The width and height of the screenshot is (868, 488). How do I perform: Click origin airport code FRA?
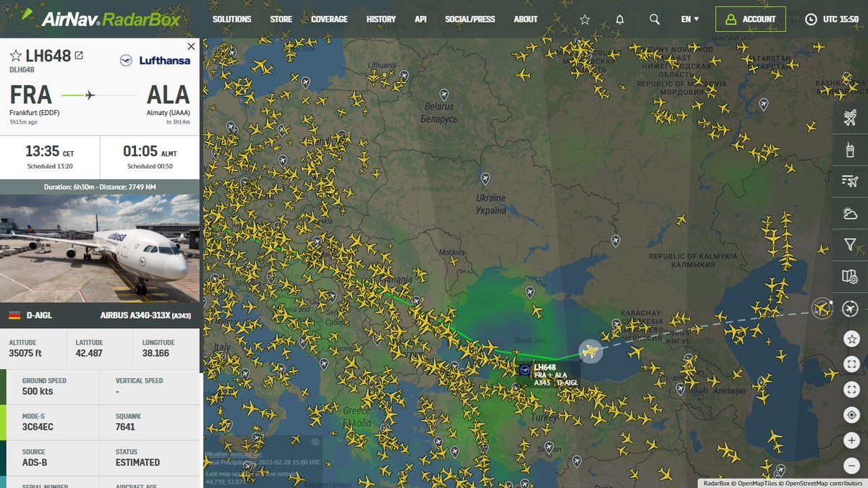coord(31,95)
